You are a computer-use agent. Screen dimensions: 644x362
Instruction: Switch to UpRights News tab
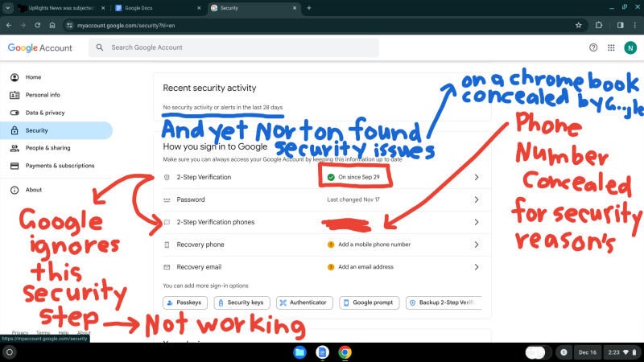pos(61,8)
